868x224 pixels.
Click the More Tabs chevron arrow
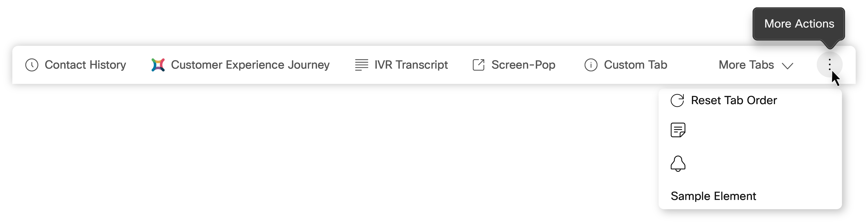(787, 66)
